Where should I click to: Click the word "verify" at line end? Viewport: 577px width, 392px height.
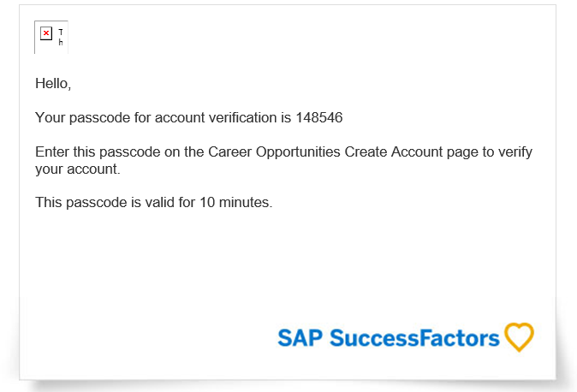pyautogui.click(x=515, y=151)
